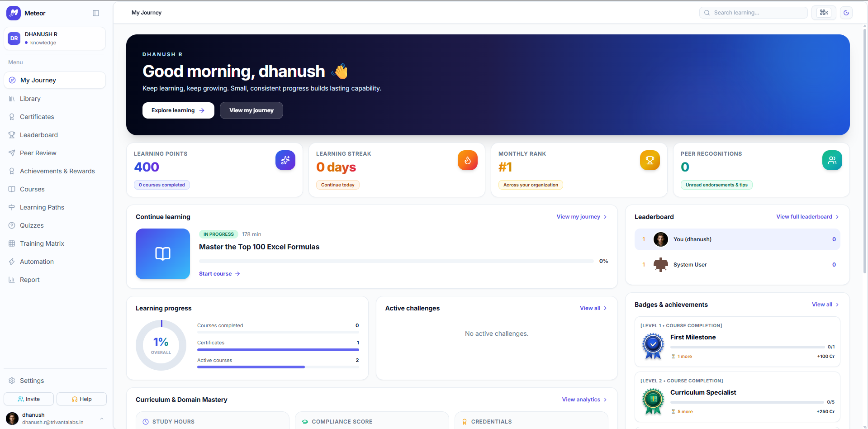Click the Learning Points sparkle icon
This screenshot has width=868, height=429.
click(285, 160)
